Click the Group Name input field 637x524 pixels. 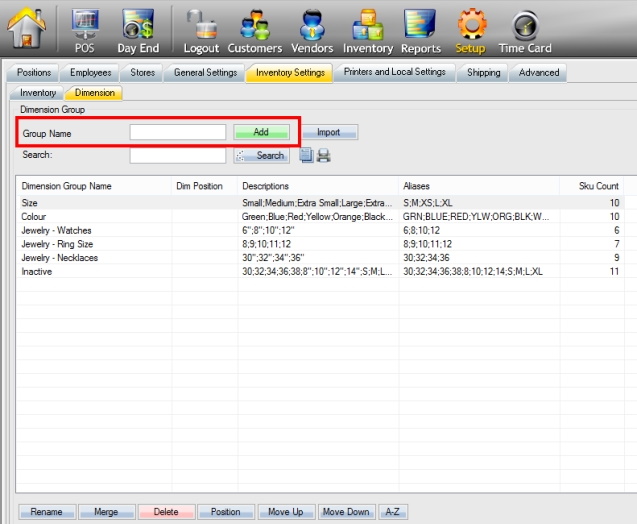click(178, 132)
